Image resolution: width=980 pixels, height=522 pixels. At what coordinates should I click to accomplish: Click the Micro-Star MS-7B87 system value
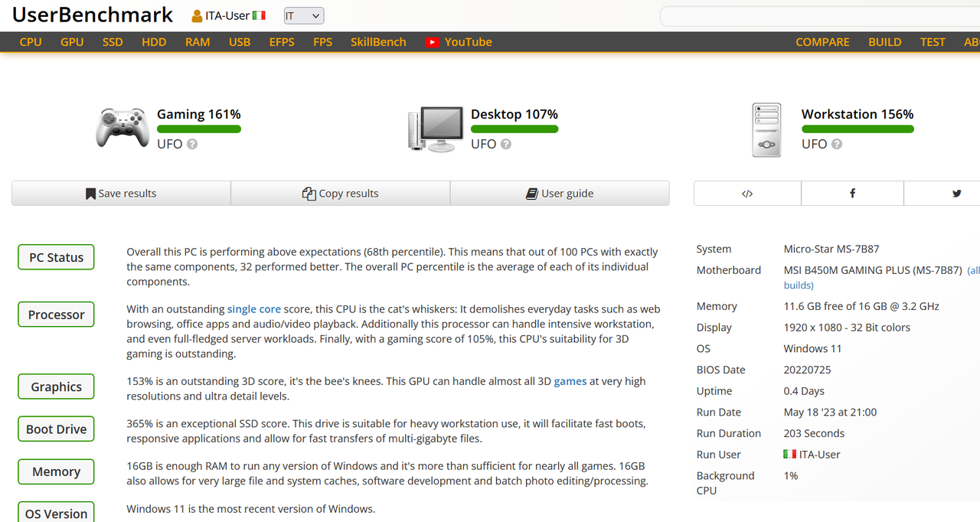[x=831, y=250]
